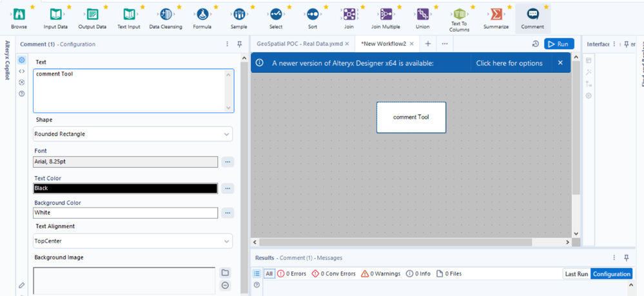Screen dimensions: 644x296
Task: Switch to New Workflow2 tab
Action: (383, 44)
